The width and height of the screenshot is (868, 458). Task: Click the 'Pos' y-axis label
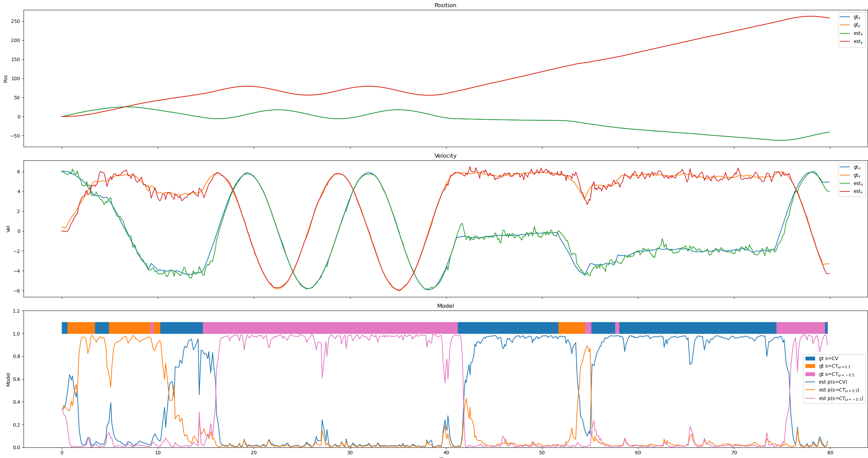pos(5,79)
